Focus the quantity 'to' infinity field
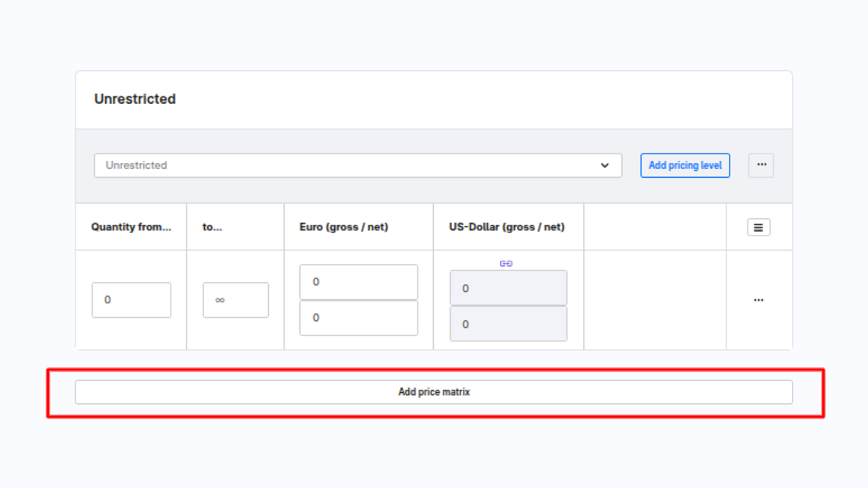The height and width of the screenshot is (488, 868). [236, 300]
